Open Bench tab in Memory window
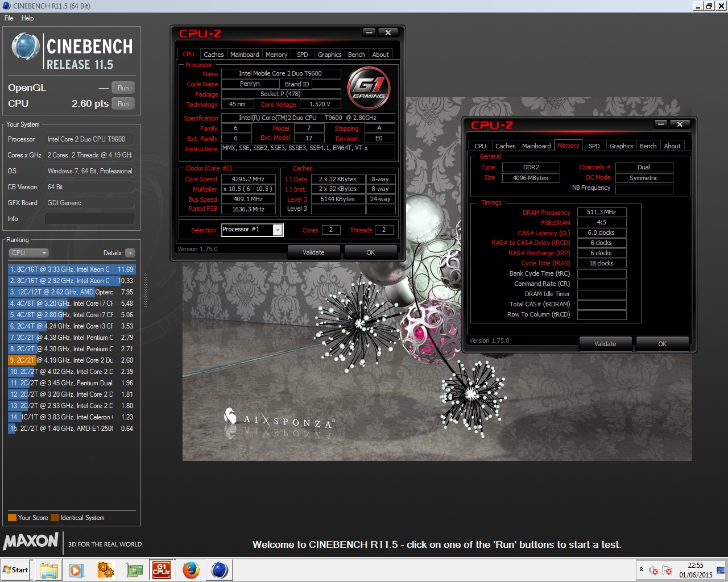The image size is (728, 582). click(x=648, y=146)
